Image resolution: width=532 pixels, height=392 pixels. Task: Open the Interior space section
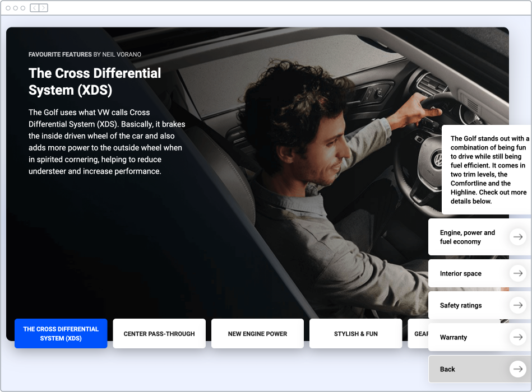tap(480, 273)
